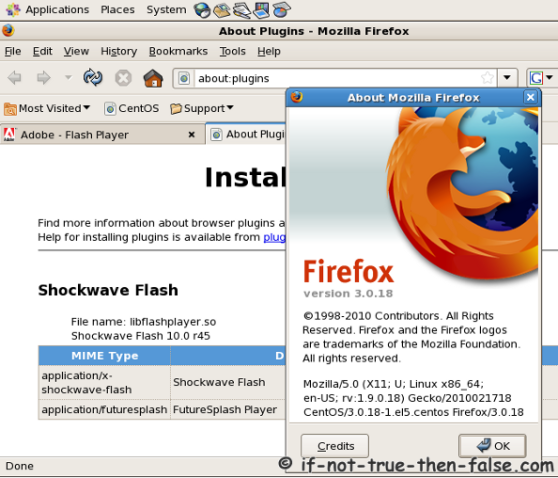The width and height of the screenshot is (558, 478).
Task: Click the File name libflashplayer.so text
Action: 143,322
